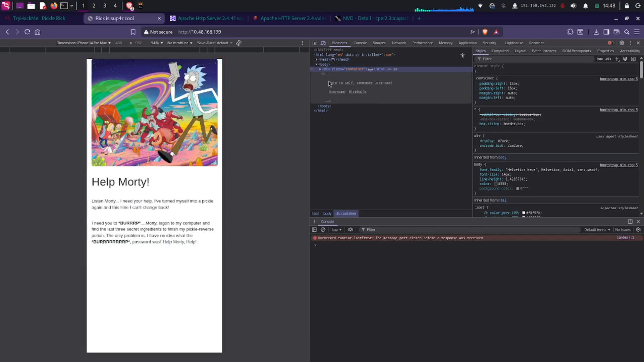Click the #333 color swatch in body rule
This screenshot has width=644, height=362.
496,184
